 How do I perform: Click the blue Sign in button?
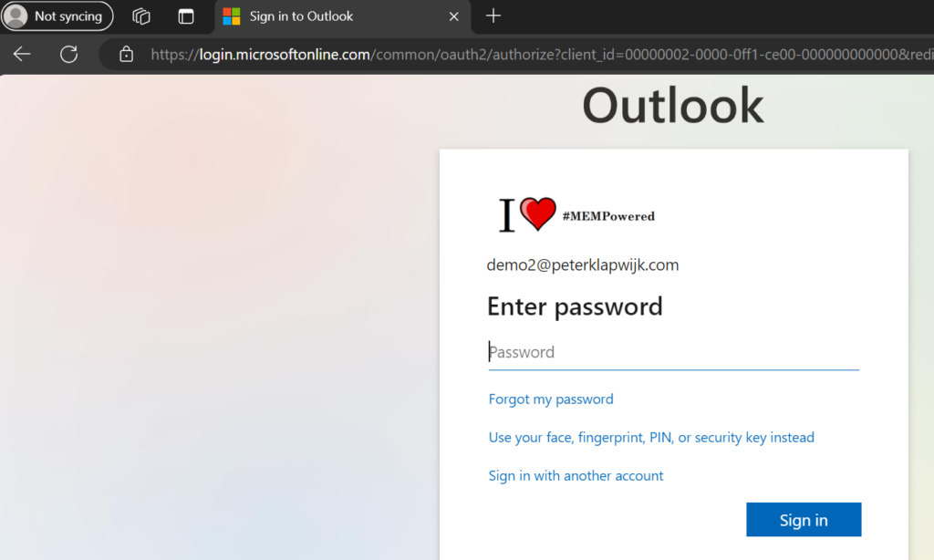tap(804, 520)
